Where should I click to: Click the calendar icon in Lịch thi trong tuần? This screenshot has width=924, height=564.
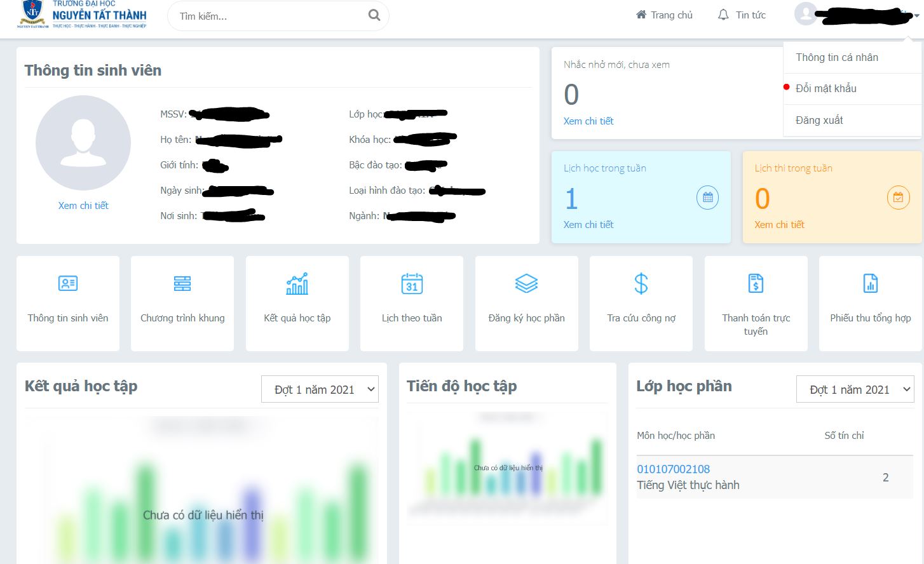898,198
